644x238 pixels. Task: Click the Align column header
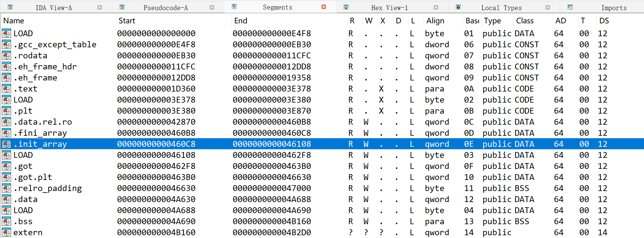[435, 21]
